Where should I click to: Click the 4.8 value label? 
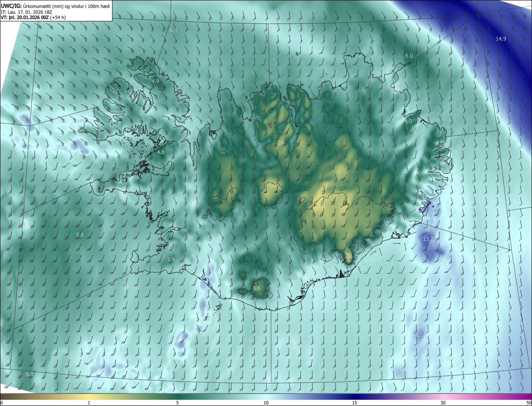pos(161,153)
